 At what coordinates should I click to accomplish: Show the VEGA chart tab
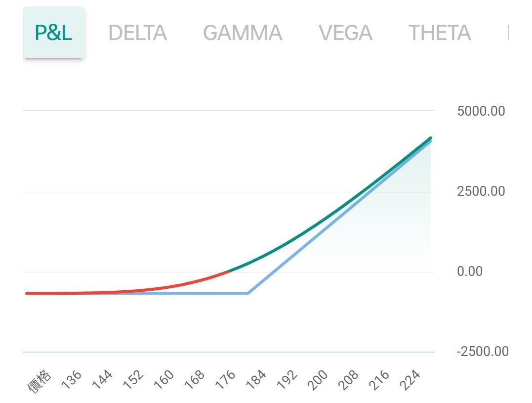point(345,33)
